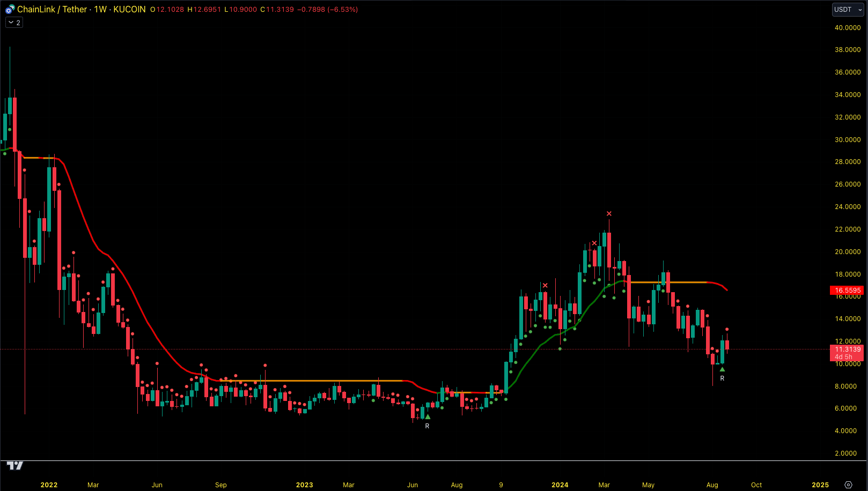868x491 pixels.
Task: Click the 1W timeframe in chart title
Action: coord(100,9)
